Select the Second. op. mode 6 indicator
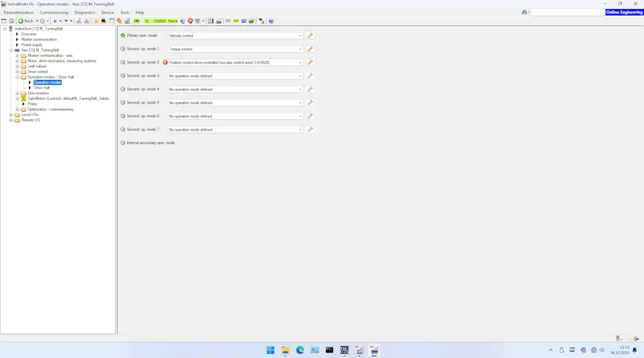Viewport: 644px width, 358px height. tap(123, 116)
